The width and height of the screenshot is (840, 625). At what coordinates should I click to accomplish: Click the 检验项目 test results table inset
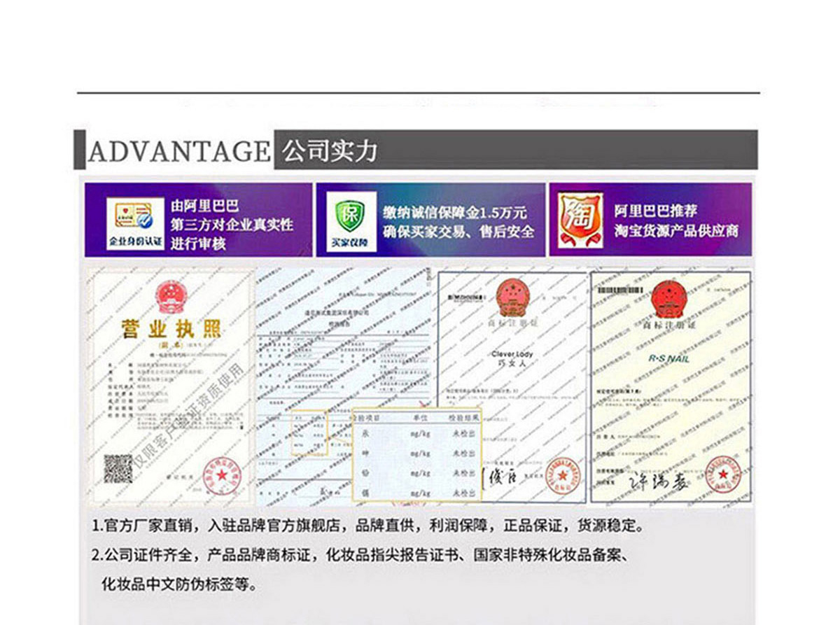[417, 455]
